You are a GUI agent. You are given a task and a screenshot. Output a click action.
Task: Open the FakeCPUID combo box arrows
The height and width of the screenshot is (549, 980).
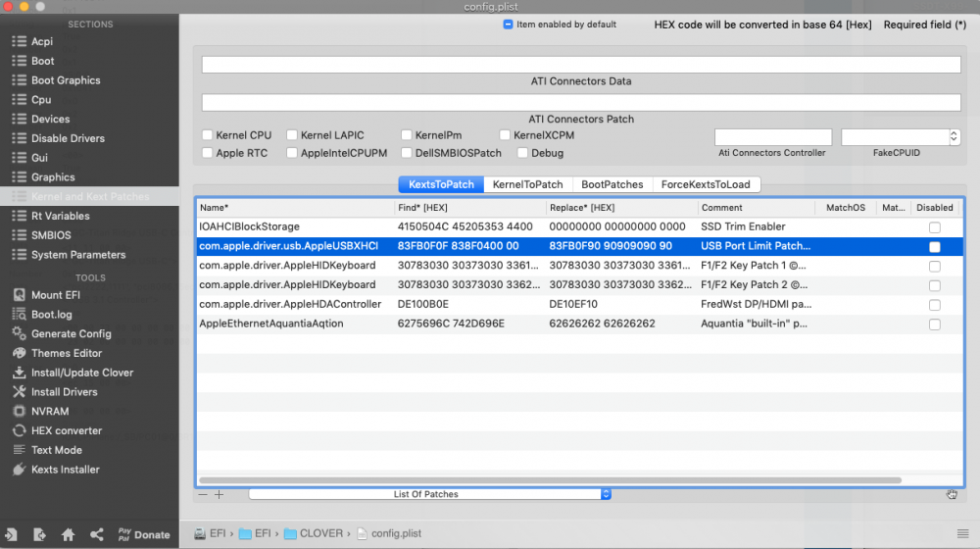tap(954, 136)
